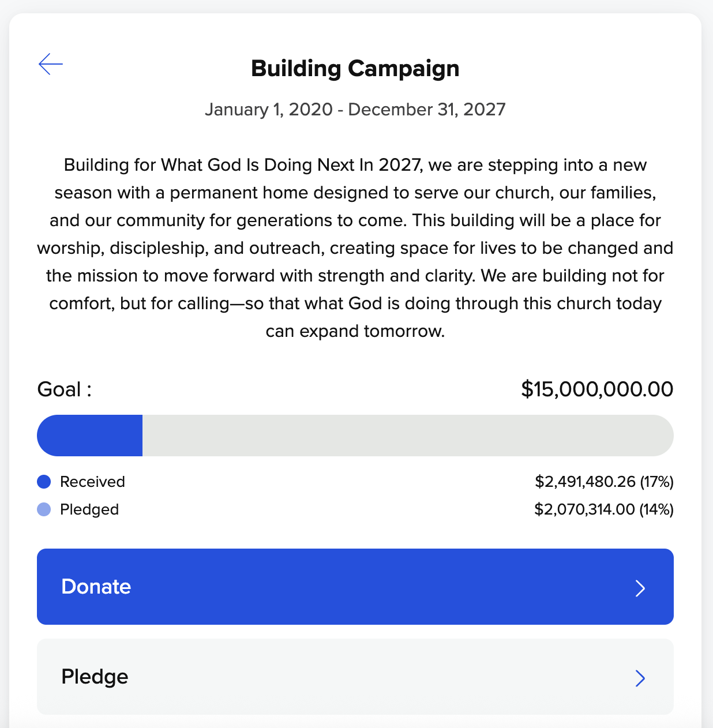Click the dark blue Received legend dot
The height and width of the screenshot is (728, 713).
pos(44,482)
